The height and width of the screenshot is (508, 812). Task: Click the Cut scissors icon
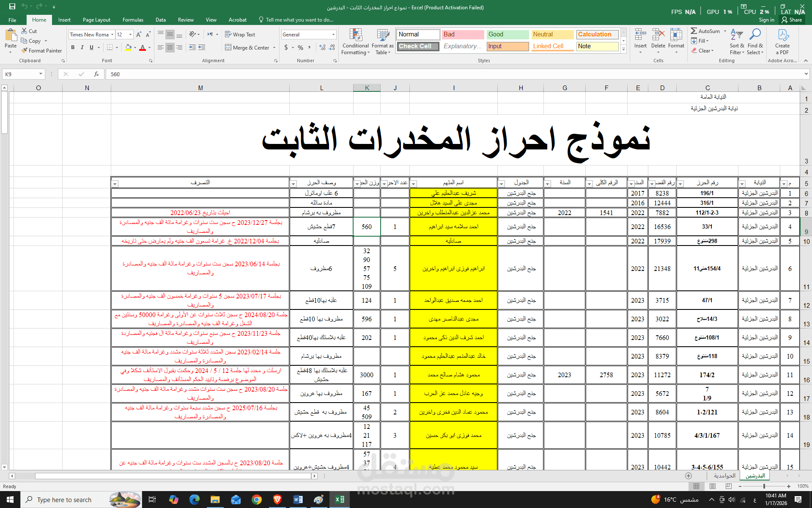(x=24, y=31)
